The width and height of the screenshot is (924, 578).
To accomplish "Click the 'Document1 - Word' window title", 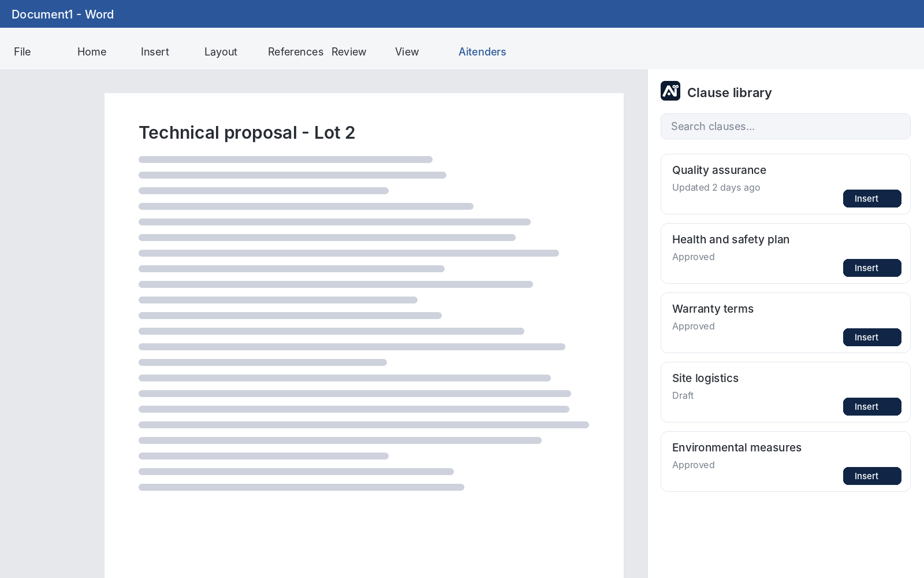I will [62, 14].
